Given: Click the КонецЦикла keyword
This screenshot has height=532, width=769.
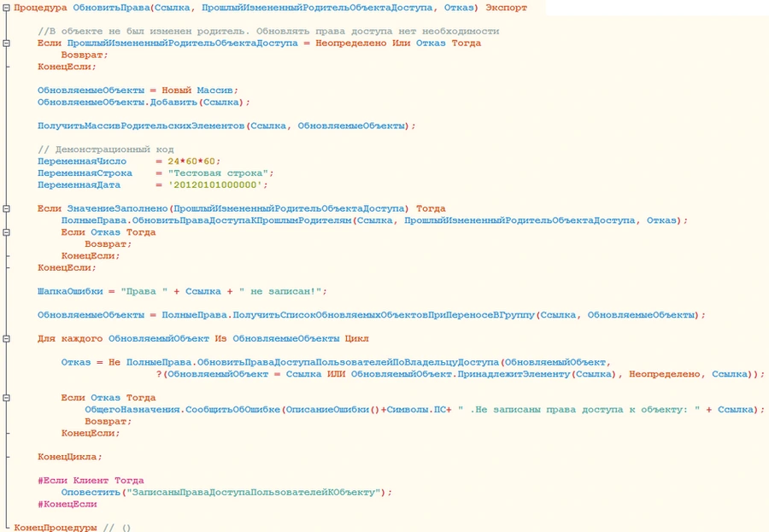Looking at the screenshot, I should (x=68, y=457).
